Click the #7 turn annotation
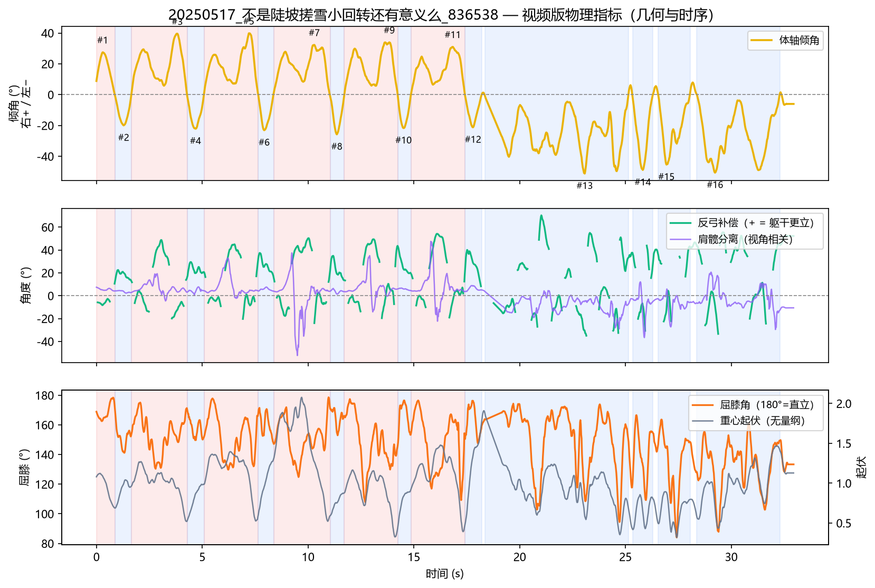This screenshot has width=875, height=588. 314,33
